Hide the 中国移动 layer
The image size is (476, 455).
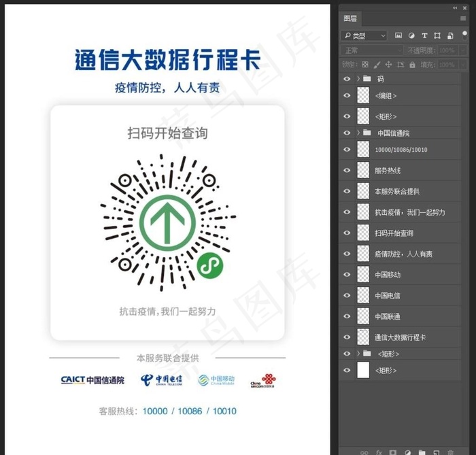pyautogui.click(x=347, y=274)
